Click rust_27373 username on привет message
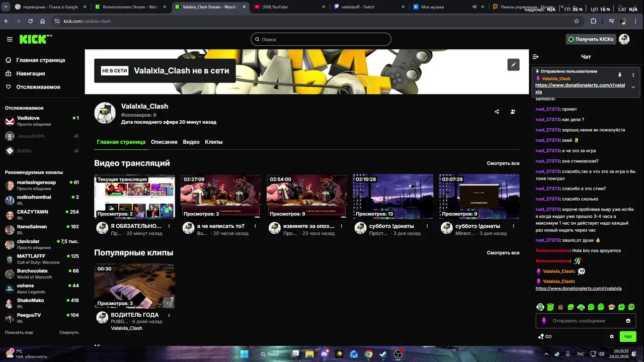Viewport: 644px width, 362px height. [x=547, y=109]
